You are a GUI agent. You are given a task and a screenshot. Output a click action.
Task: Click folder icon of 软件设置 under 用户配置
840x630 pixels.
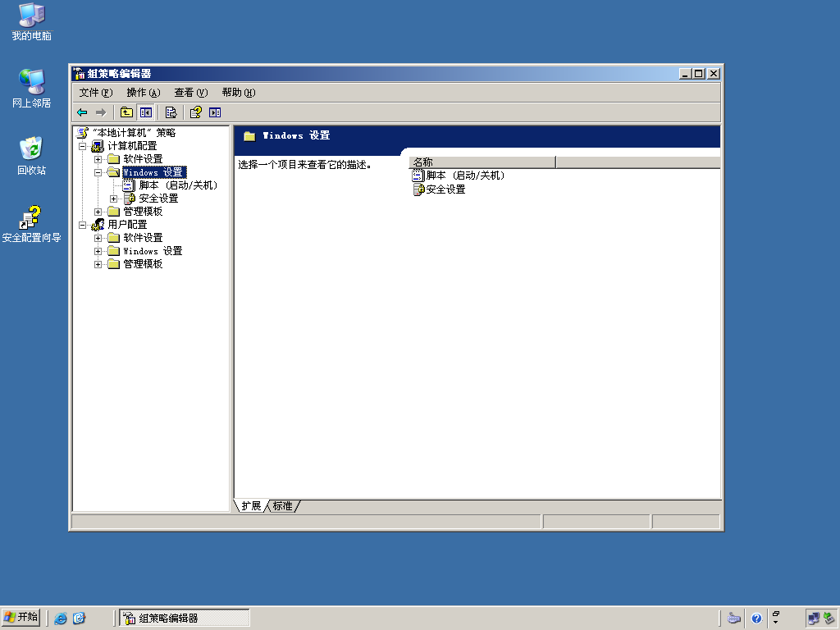(113, 238)
